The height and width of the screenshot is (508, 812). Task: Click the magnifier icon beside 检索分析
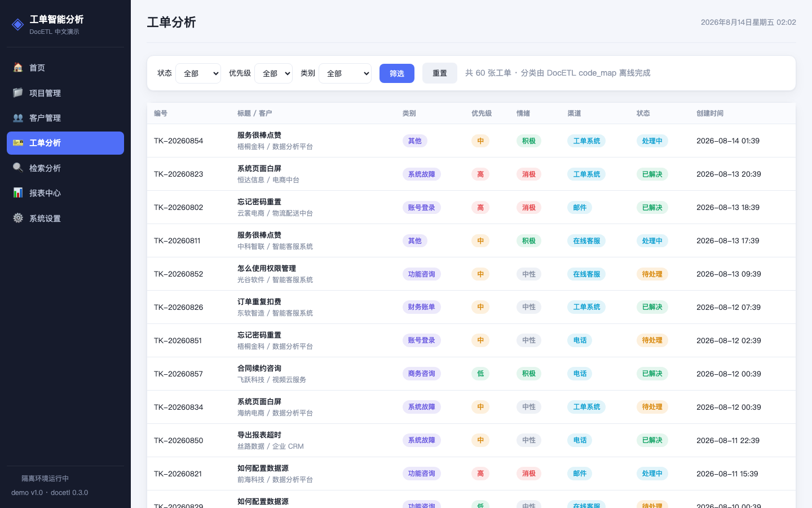tap(18, 168)
